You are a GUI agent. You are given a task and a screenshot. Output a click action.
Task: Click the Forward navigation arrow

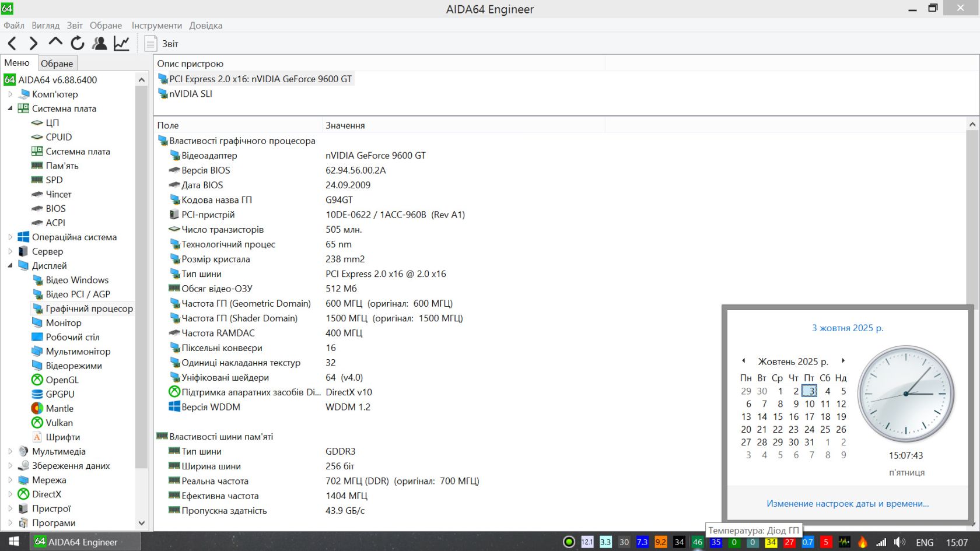pyautogui.click(x=33, y=43)
